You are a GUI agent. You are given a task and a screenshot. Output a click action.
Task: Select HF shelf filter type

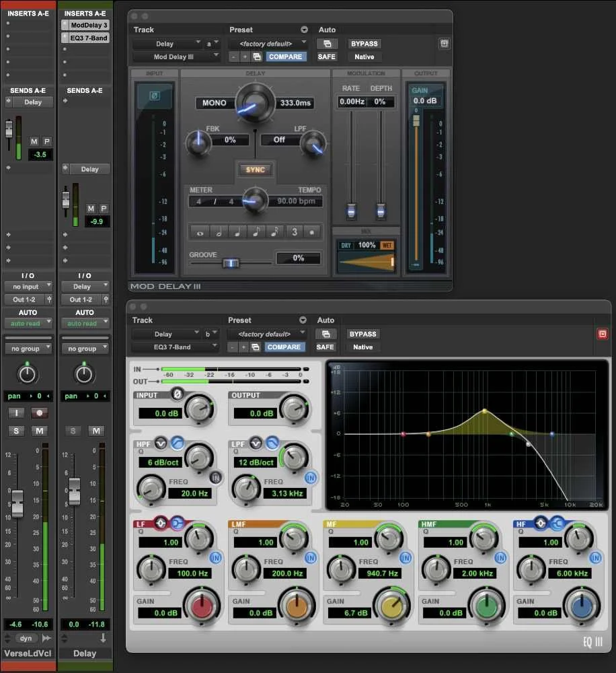[x=557, y=523]
